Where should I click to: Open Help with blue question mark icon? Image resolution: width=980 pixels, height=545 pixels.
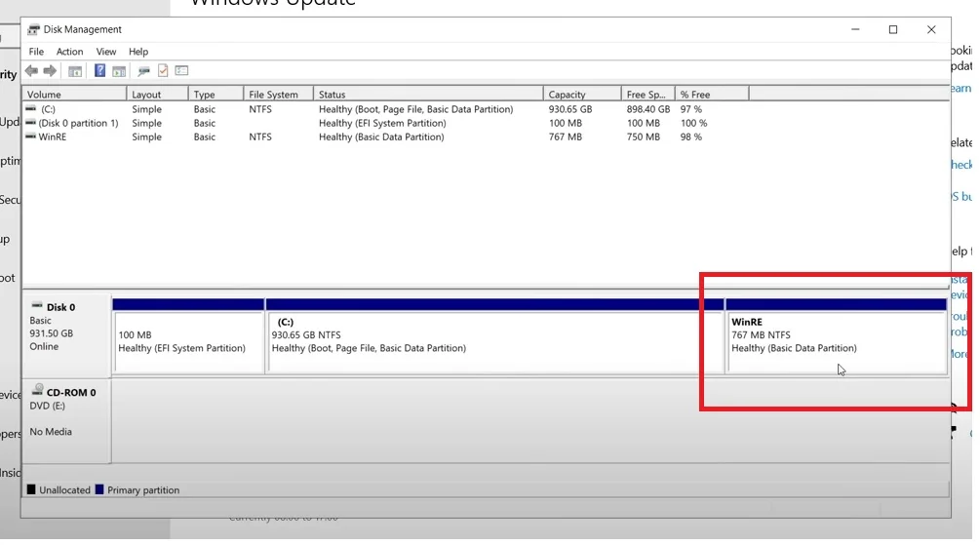pos(99,70)
